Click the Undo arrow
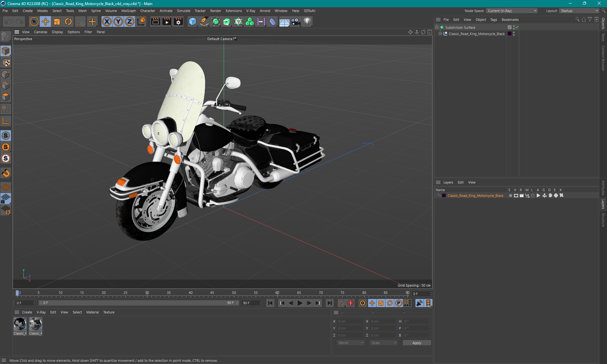This screenshot has height=364, width=607. pyautogui.click(x=9, y=21)
